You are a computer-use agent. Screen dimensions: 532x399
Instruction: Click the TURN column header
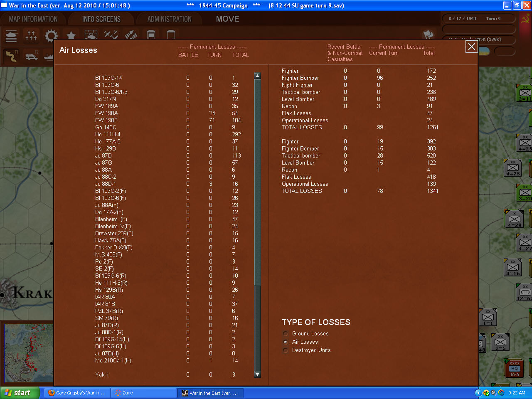tap(214, 55)
